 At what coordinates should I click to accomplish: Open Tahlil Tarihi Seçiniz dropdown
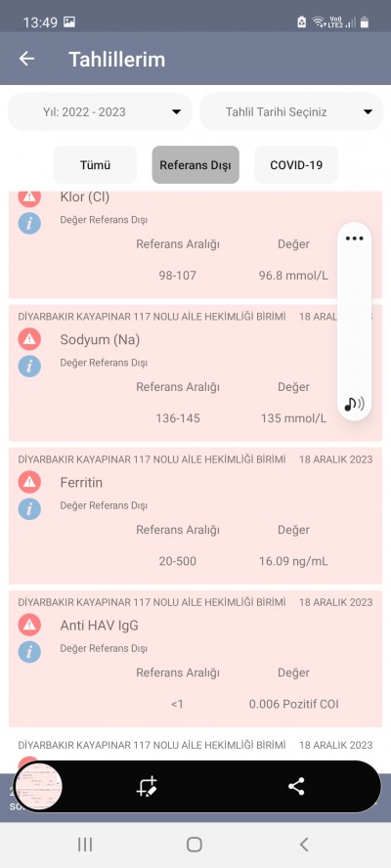pos(291,111)
